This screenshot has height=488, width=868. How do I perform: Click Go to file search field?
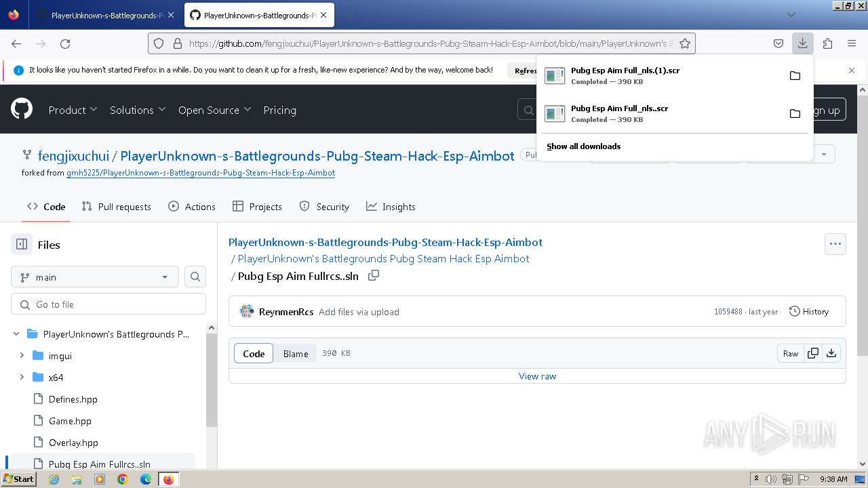(108, 304)
